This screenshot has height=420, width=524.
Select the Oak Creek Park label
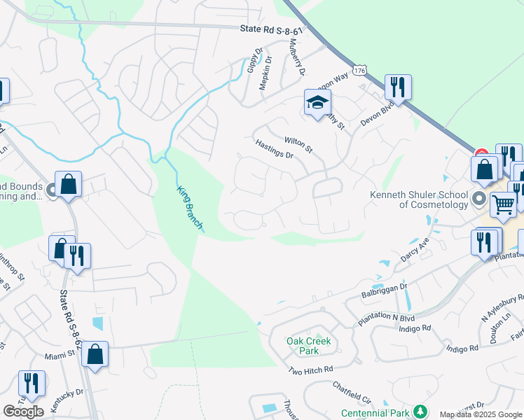click(x=309, y=346)
